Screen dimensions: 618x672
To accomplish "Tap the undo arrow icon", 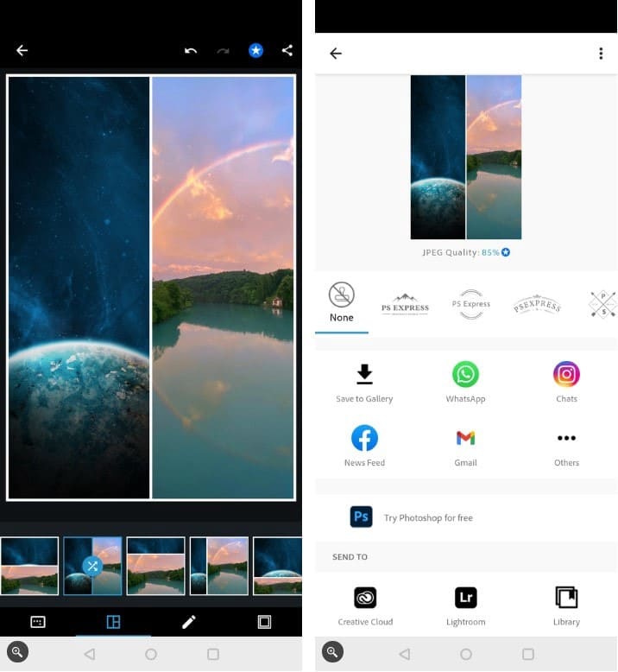I will pos(191,51).
